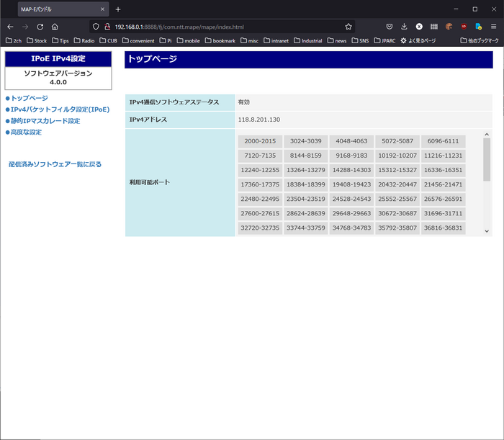Click 配信済みソフトウェア一覧に戻る link

(55, 164)
